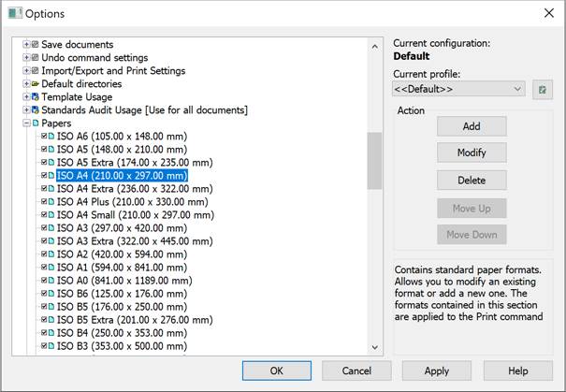This screenshot has width=566, height=392.
Task: Click the profile manager icon beside Current profile
Action: [543, 89]
